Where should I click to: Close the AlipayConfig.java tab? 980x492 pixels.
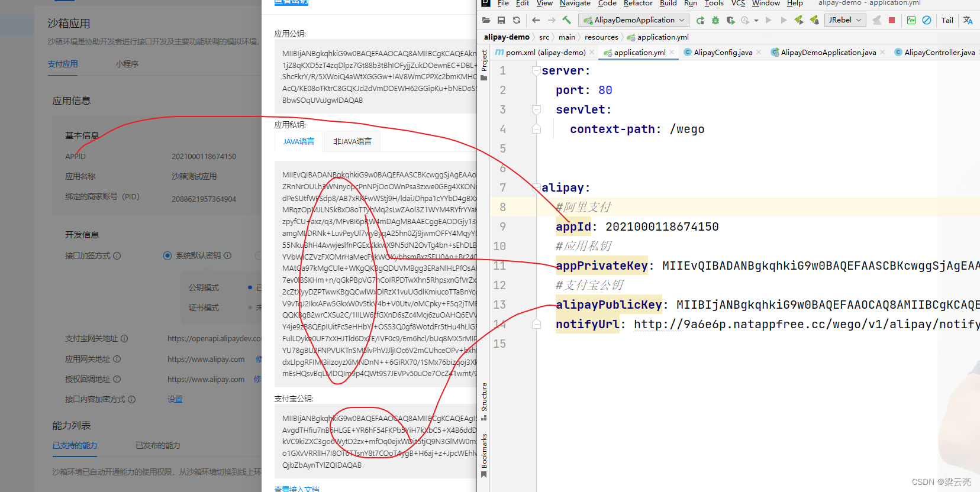[759, 52]
